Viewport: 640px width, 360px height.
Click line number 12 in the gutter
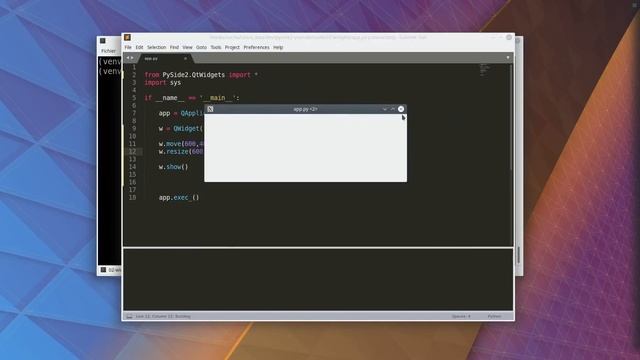(132, 151)
